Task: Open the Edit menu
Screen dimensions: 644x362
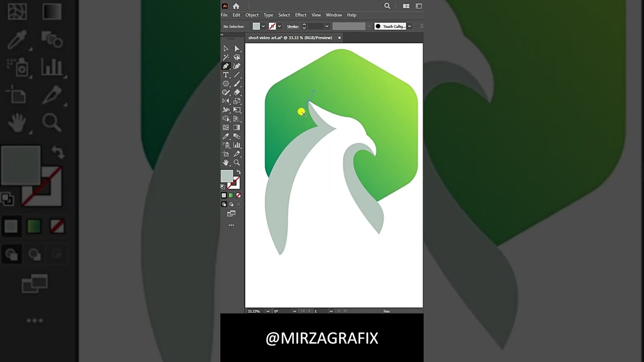Action: point(236,15)
